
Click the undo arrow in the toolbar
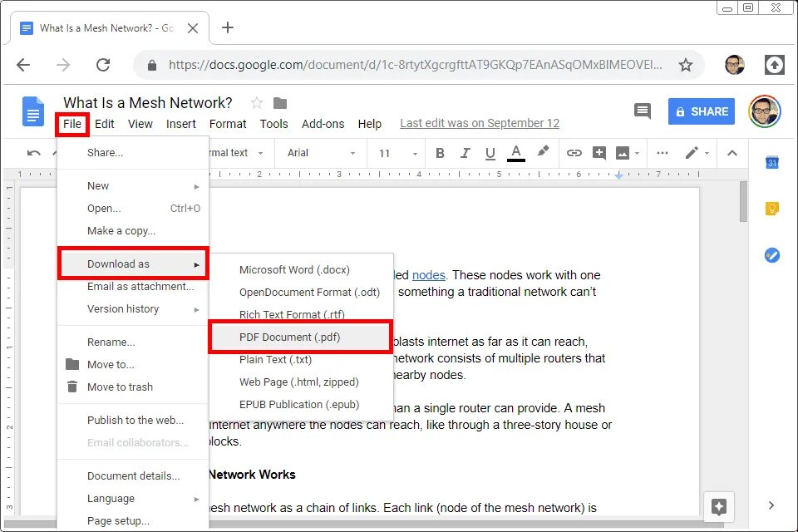point(33,153)
